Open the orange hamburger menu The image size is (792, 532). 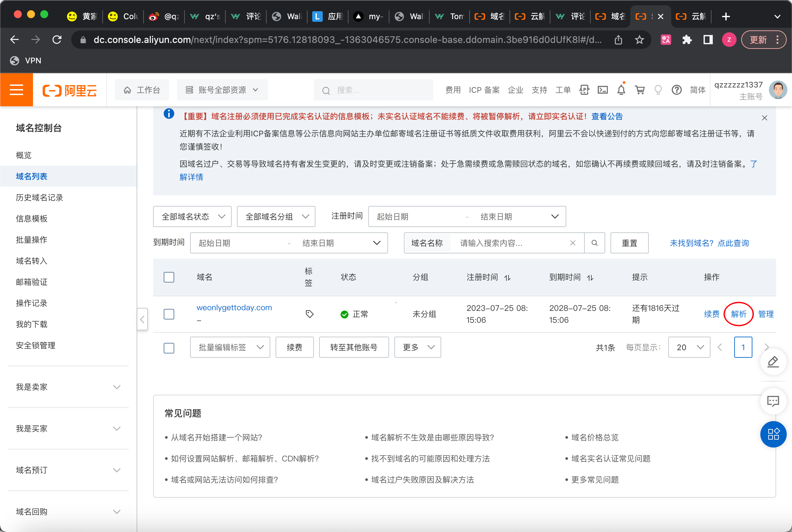16,90
